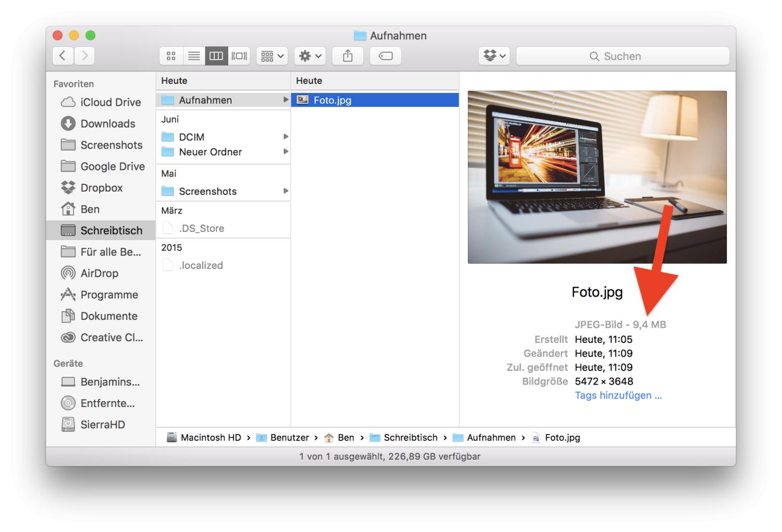Select Screenshots in Favoriten sidebar

(101, 145)
